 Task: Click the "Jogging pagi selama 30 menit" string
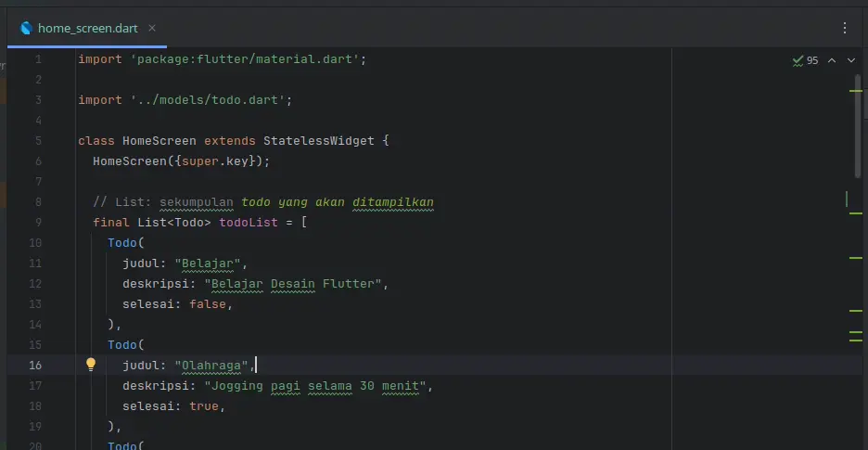click(315, 386)
